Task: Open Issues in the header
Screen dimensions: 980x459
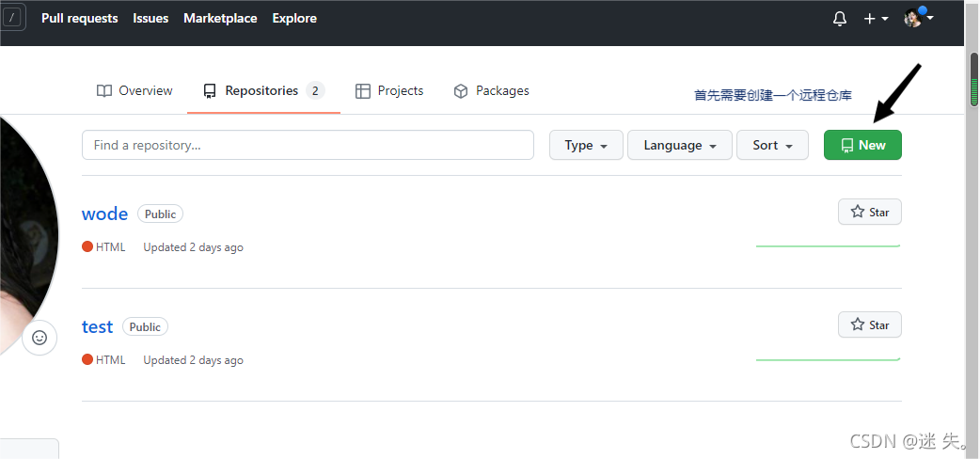Action: pyautogui.click(x=150, y=18)
